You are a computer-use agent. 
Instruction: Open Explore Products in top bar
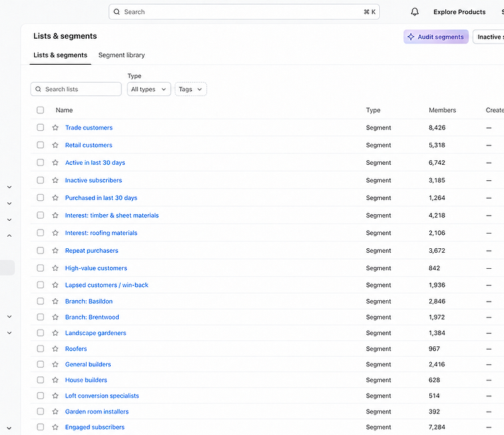click(x=459, y=12)
